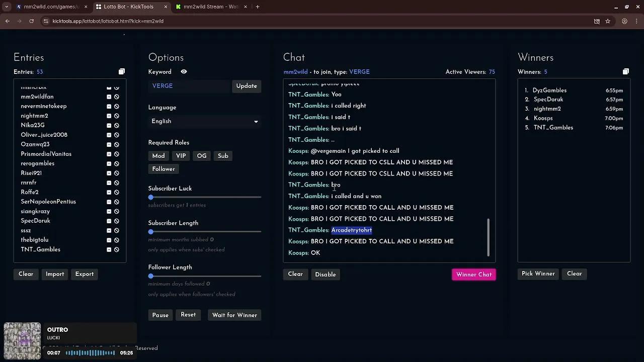Click the chat panel scrollbar

pos(488,237)
